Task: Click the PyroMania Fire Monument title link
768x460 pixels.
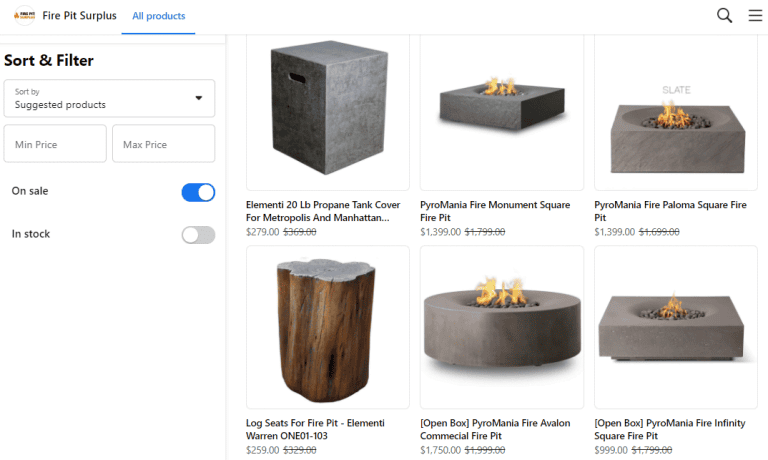Action: click(x=497, y=211)
